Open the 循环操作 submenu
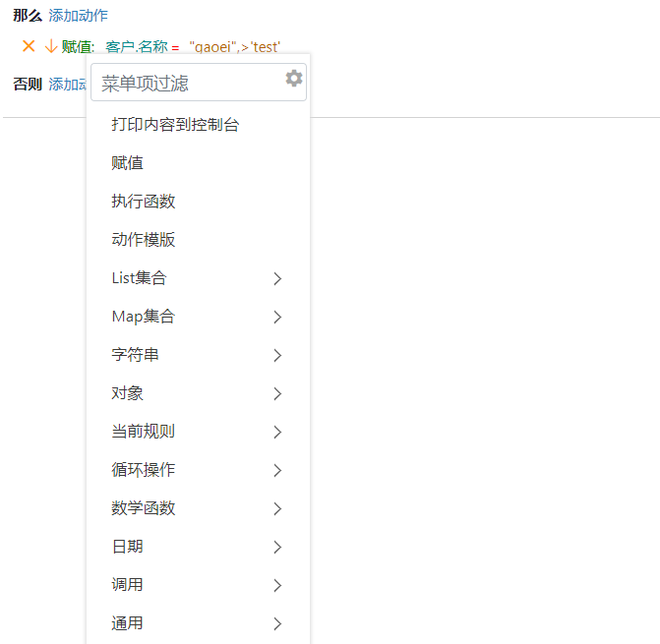Screen dimensions: 660x644 [x=197, y=470]
